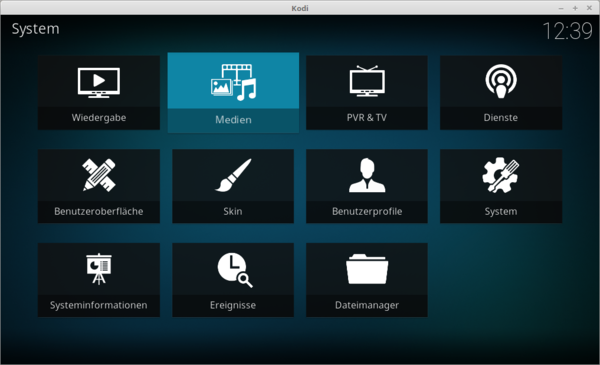
Task: Open the Ereignisse event log tile
Action: pos(233,280)
